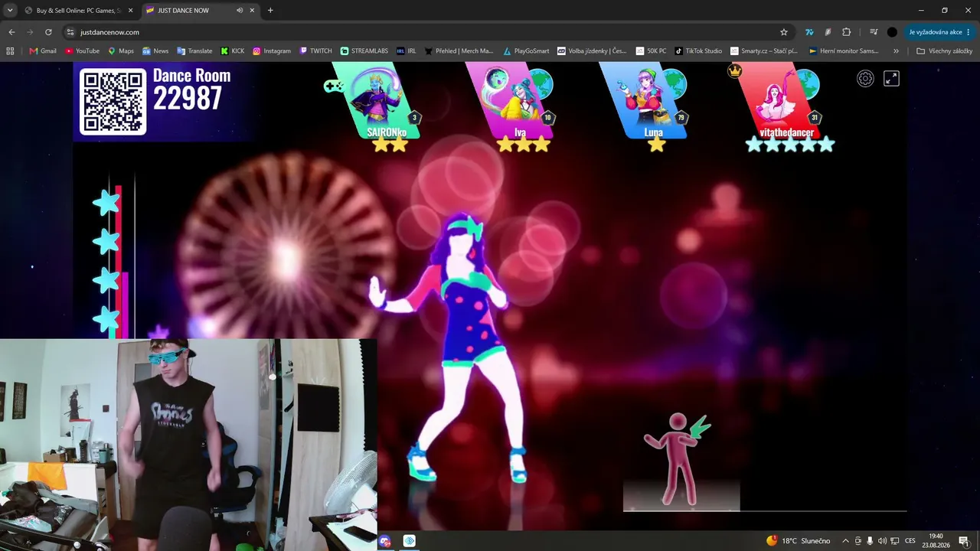Open the TWITCH bookmark
This screenshot has width=980, height=551.
[x=315, y=51]
